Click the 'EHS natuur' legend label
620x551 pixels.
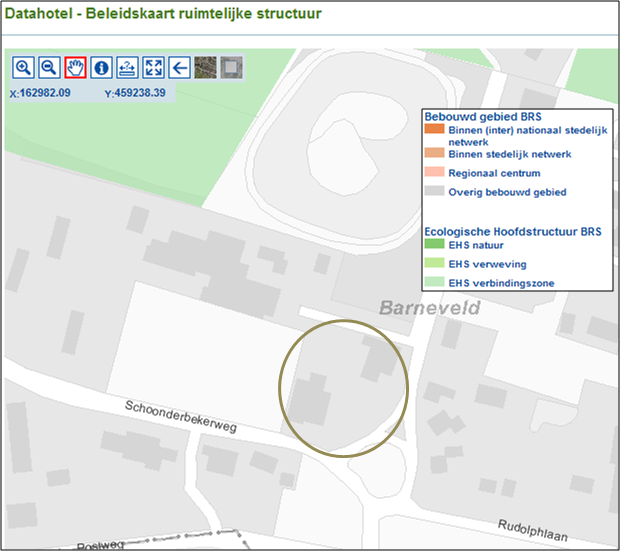pyautogui.click(x=476, y=245)
